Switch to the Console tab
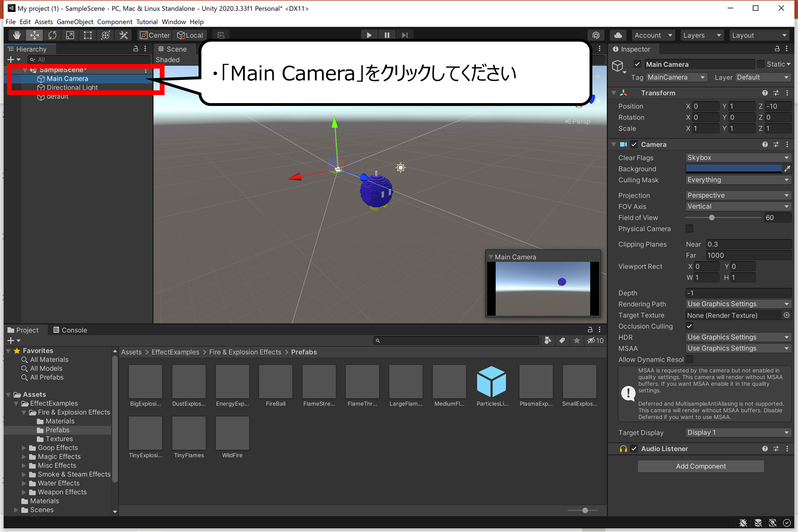The height and width of the screenshot is (532, 798). [x=70, y=330]
